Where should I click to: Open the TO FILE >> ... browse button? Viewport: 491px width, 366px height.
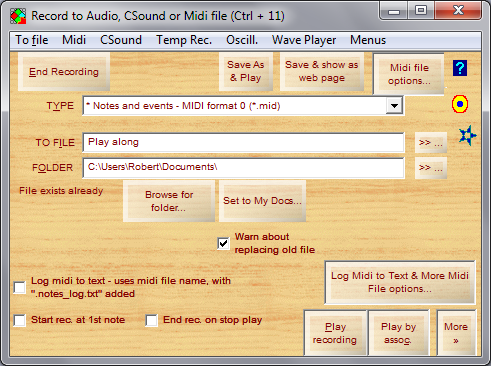pyautogui.click(x=431, y=143)
